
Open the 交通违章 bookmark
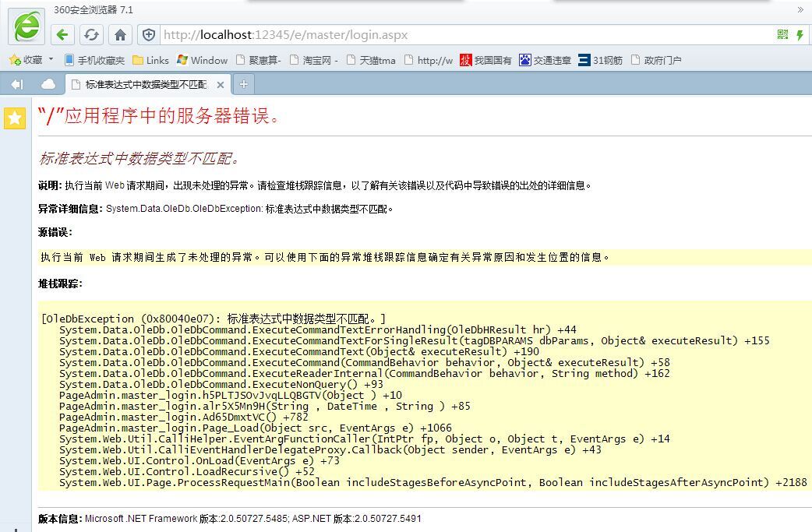[x=545, y=60]
